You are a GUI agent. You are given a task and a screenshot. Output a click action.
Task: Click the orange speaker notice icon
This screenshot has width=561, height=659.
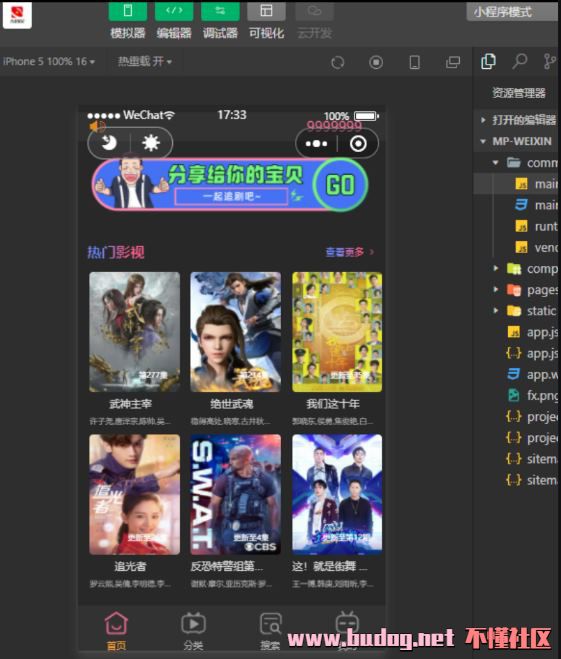click(x=97, y=126)
